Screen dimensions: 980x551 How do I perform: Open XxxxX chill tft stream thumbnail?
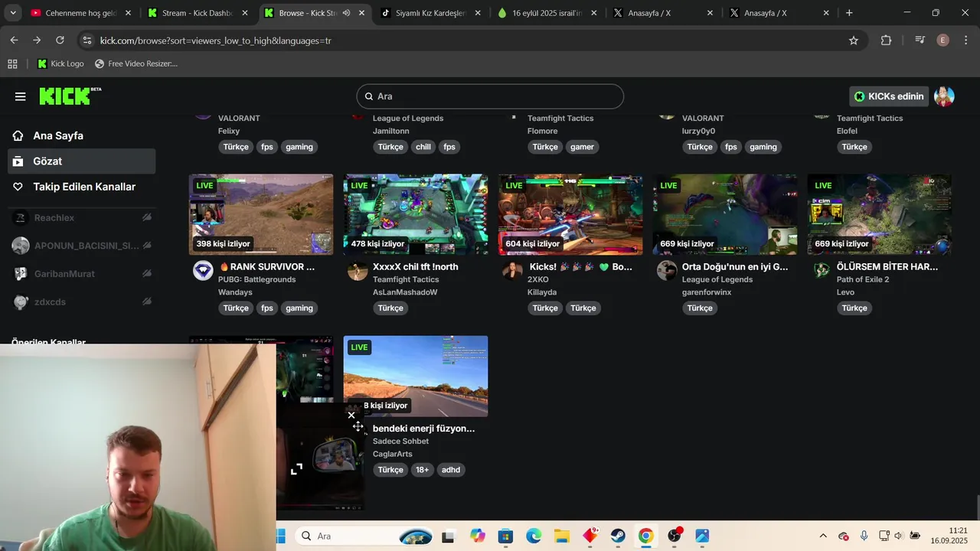click(416, 214)
